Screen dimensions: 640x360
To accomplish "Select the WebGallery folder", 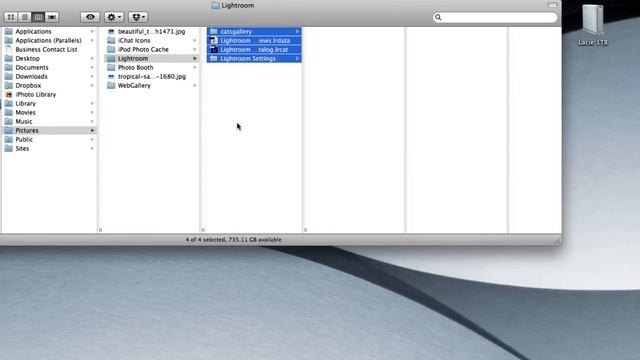I will pyautogui.click(x=152, y=85).
